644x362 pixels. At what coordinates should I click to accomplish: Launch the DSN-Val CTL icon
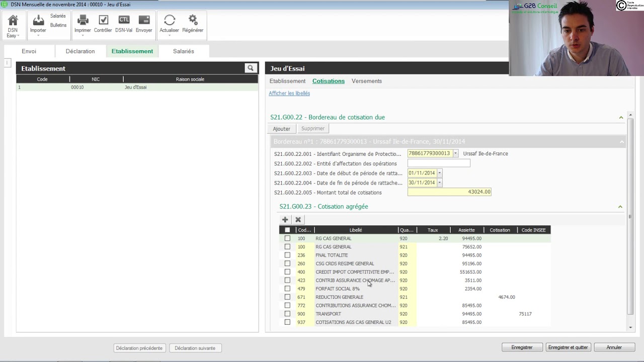coord(124,20)
